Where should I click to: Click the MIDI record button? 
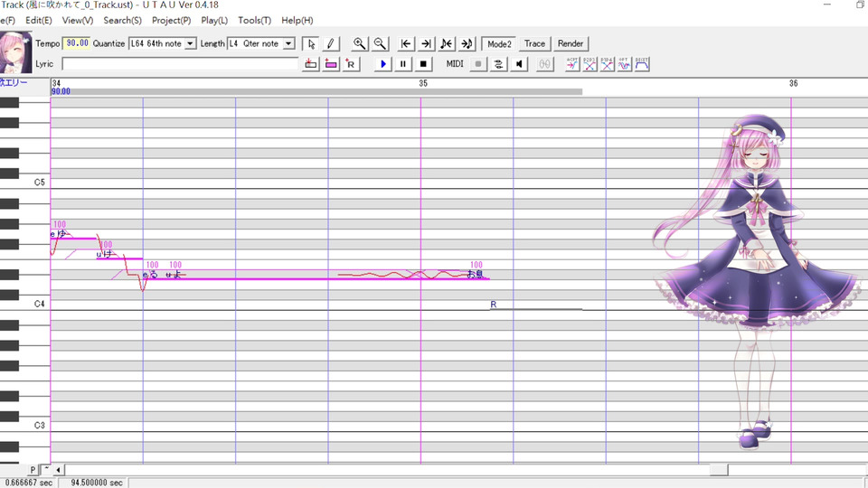coord(478,64)
